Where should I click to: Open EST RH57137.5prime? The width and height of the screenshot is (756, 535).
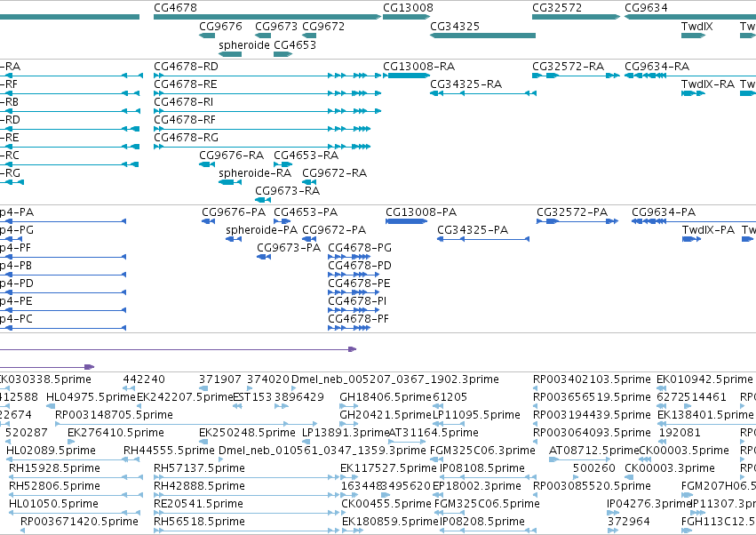point(199,468)
